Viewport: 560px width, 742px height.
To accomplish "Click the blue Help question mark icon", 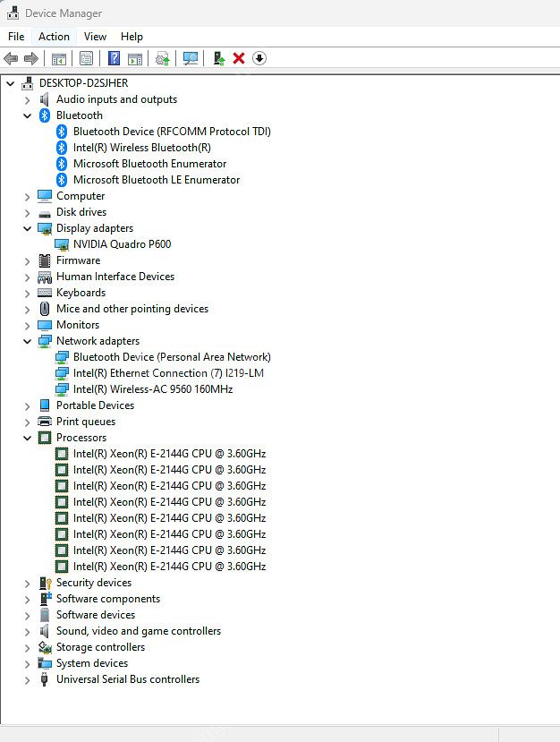I will click(114, 59).
